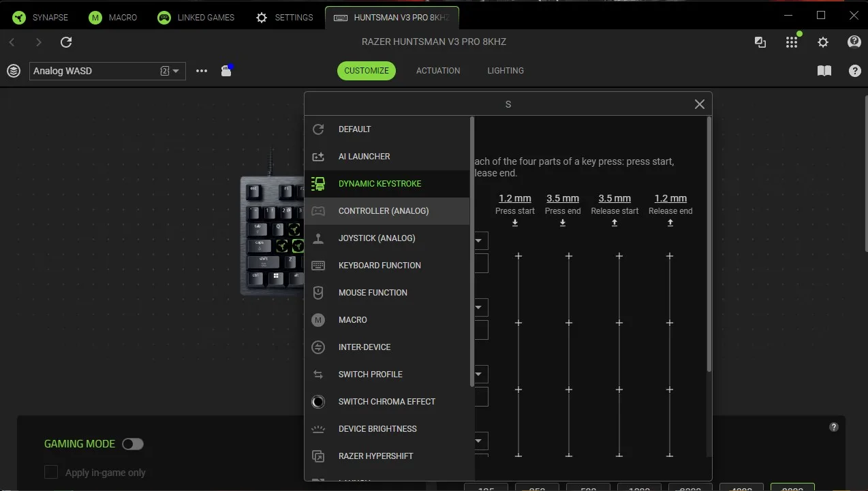Open the Razer apps grid icon
The image size is (868, 491).
click(x=791, y=42)
